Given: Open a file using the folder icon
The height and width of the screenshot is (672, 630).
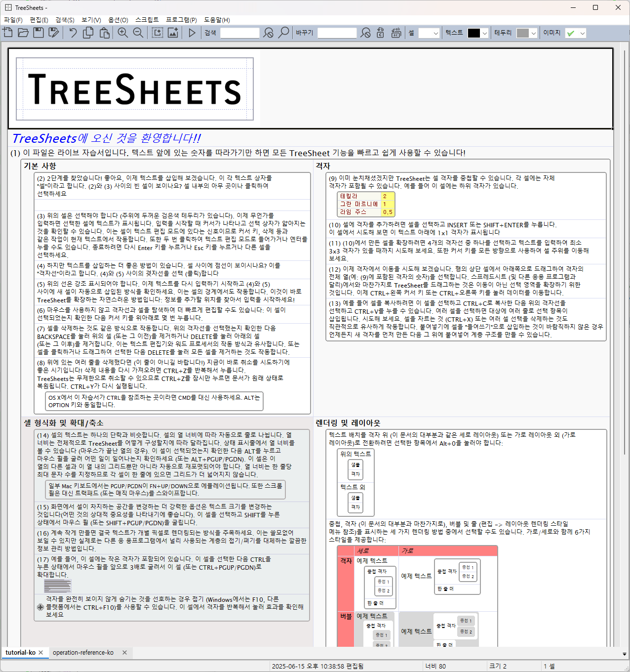Looking at the screenshot, I should click(x=23, y=33).
